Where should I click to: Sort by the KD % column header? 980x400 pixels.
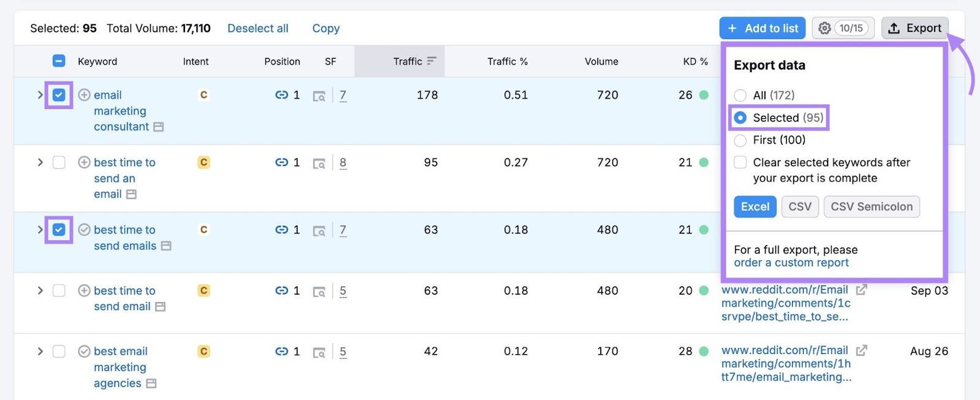[x=695, y=61]
